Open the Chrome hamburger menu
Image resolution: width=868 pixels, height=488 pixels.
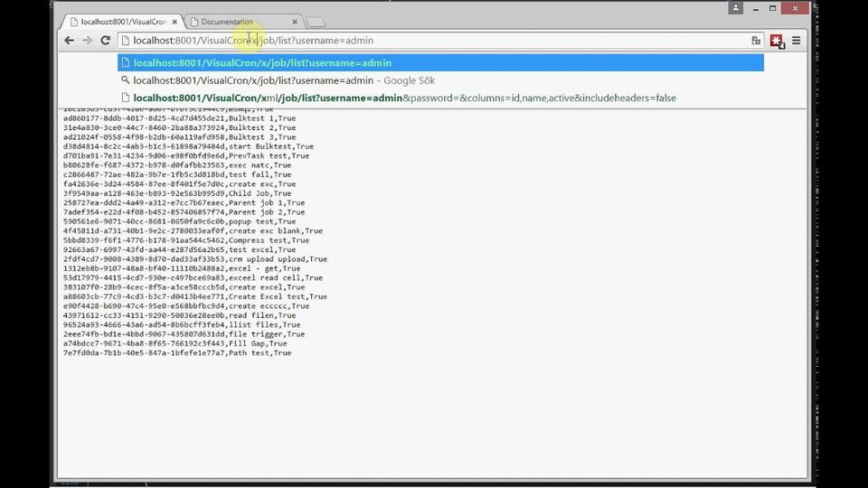(796, 41)
